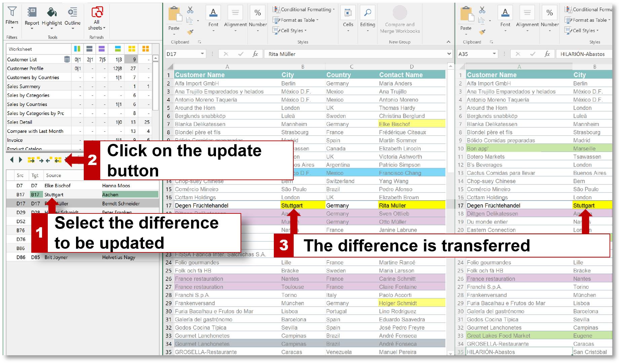Click the Cells group icon
This screenshot has width=621, height=364.
click(348, 13)
